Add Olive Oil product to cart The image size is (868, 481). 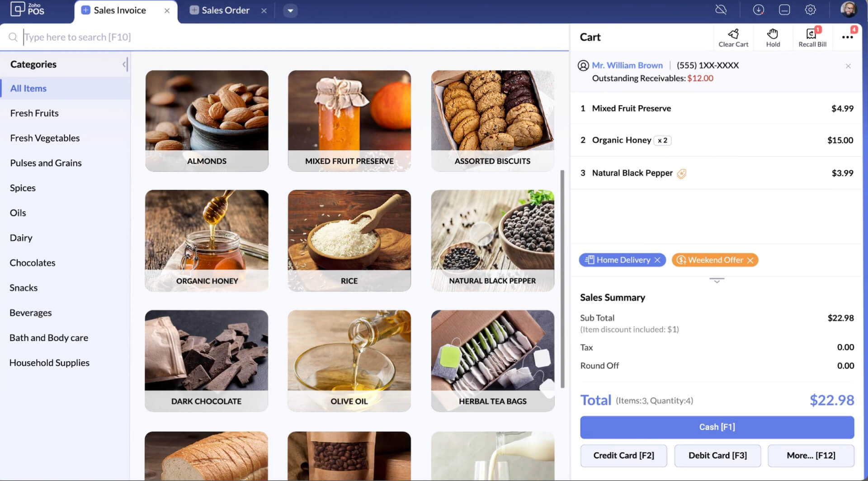tap(349, 360)
